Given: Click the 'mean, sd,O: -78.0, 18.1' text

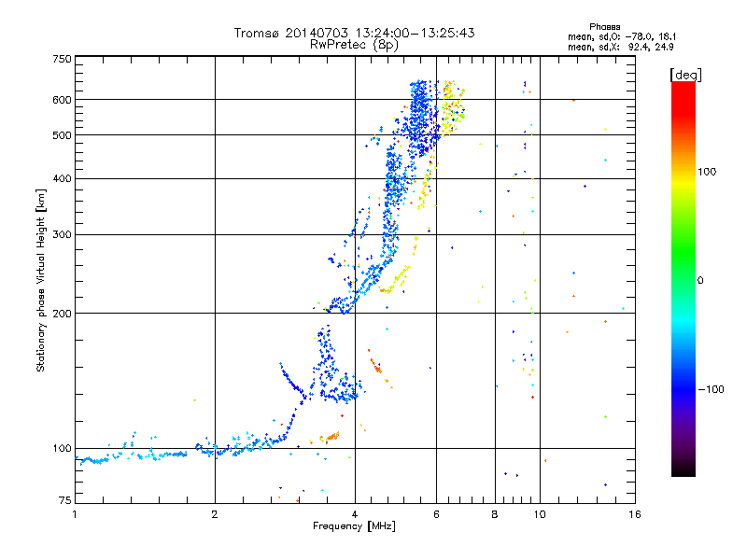Looking at the screenshot, I should (622, 36).
